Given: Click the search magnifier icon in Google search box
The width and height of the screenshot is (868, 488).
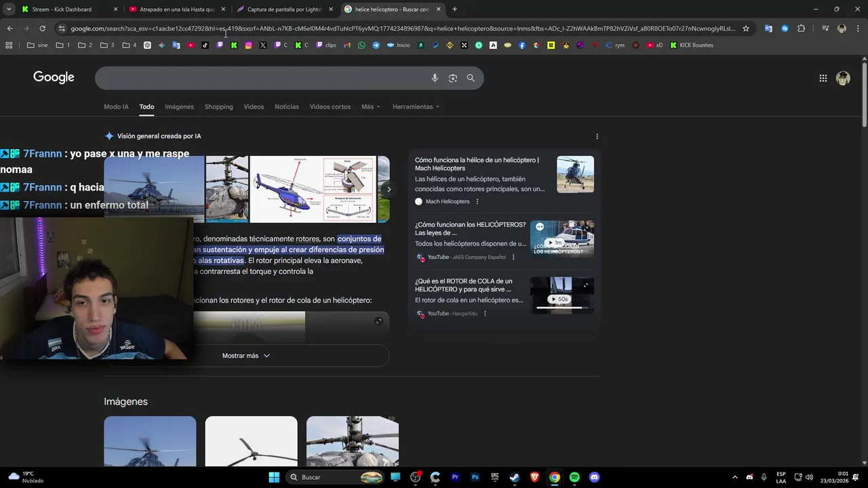Looking at the screenshot, I should pos(471,78).
